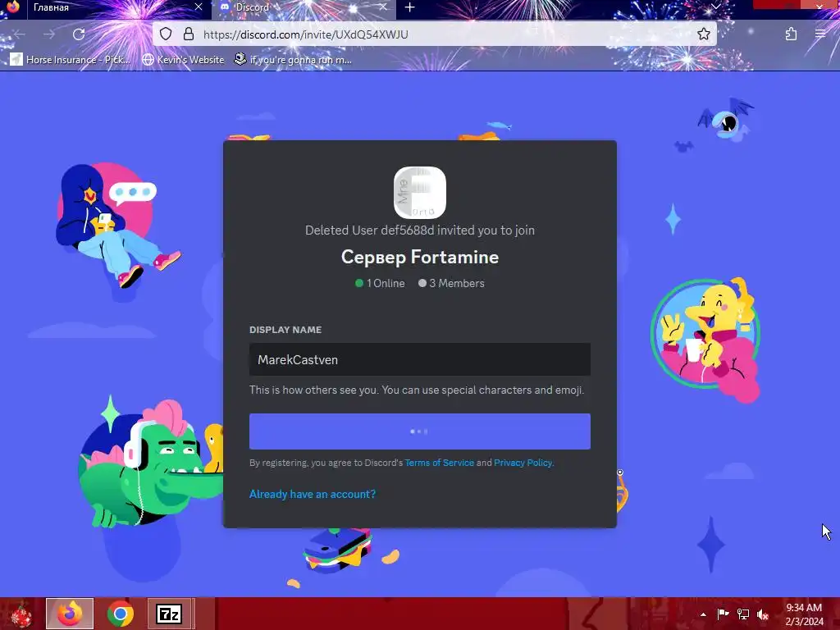
Task: Click the Fortamine server avatar image
Action: pyautogui.click(x=420, y=192)
